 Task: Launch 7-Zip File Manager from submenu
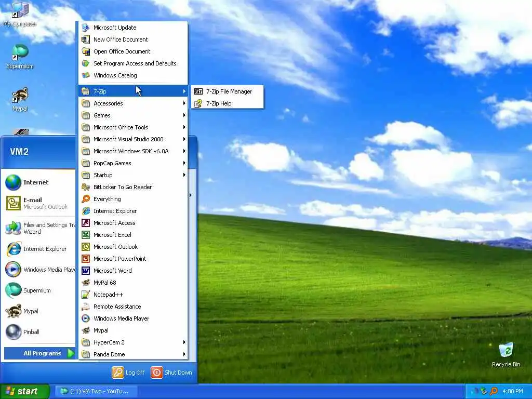pyautogui.click(x=228, y=91)
